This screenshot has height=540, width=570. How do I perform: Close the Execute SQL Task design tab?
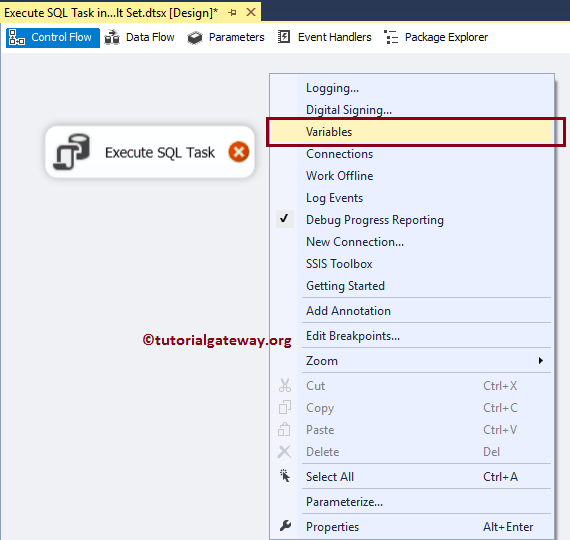click(x=251, y=12)
